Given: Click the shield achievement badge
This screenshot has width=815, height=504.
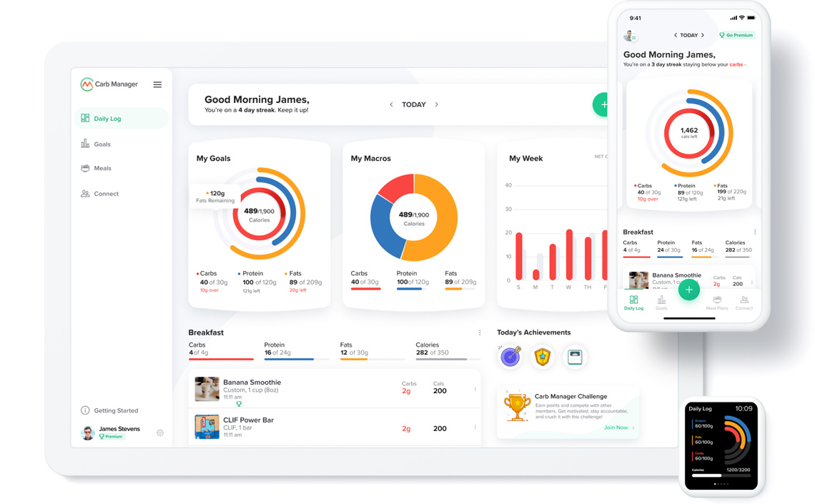Looking at the screenshot, I should point(543,357).
